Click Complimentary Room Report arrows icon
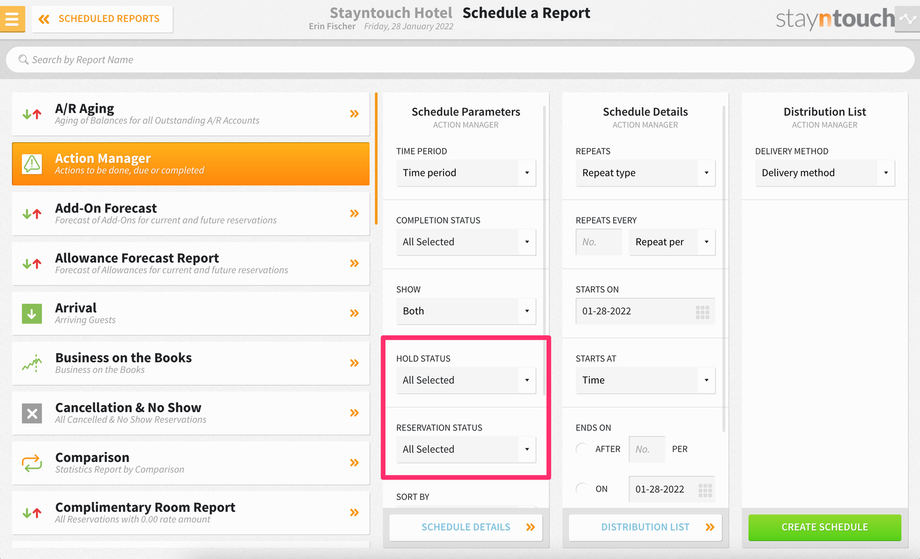Image resolution: width=920 pixels, height=559 pixels. pos(32,513)
